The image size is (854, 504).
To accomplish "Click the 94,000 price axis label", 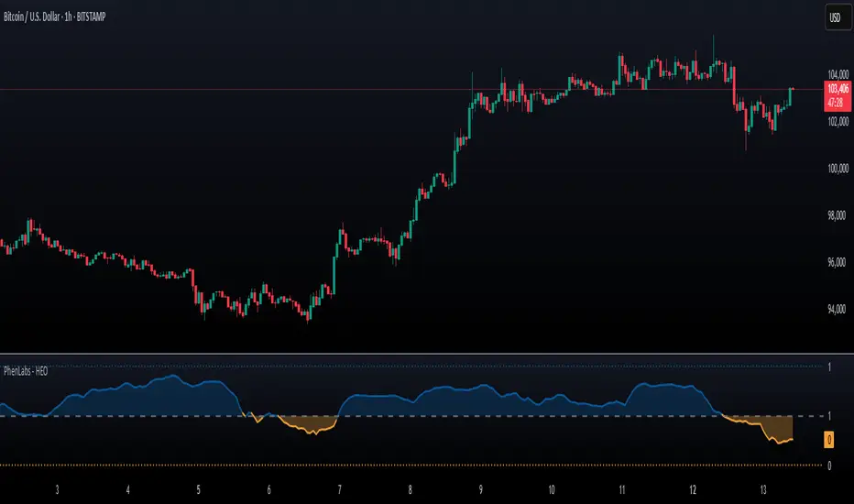I will tap(838, 310).
